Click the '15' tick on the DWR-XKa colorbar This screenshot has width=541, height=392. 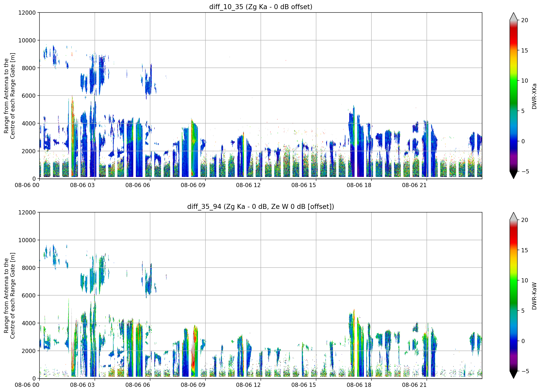(525, 51)
